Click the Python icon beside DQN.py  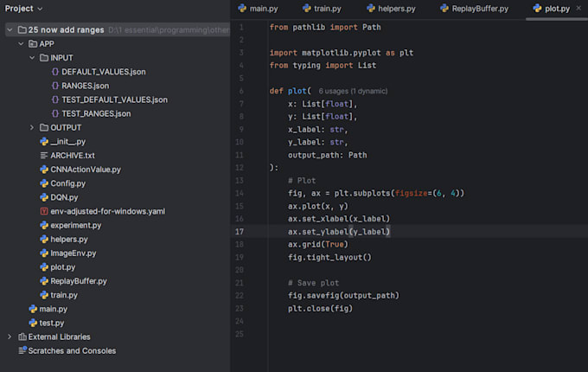[44, 197]
